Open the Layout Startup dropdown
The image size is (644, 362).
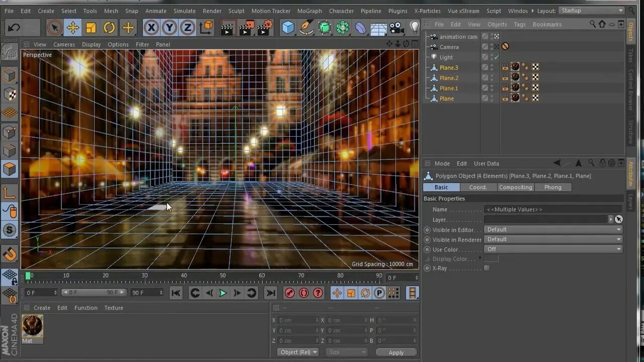pos(592,11)
